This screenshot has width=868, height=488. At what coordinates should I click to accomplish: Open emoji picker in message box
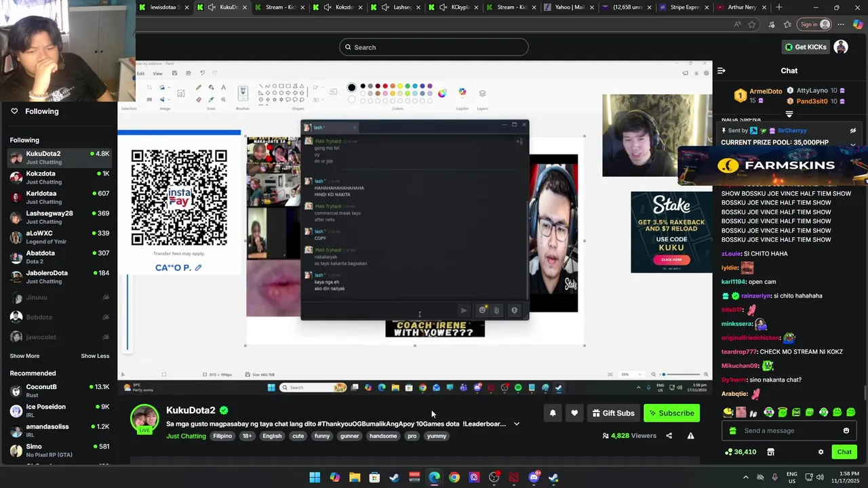click(846, 430)
